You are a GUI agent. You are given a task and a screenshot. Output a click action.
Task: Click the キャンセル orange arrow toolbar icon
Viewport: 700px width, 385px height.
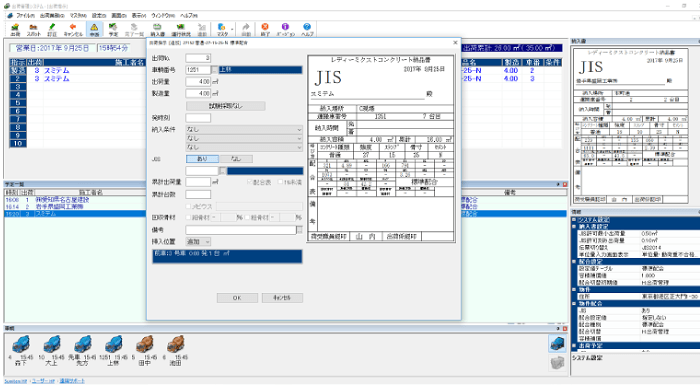coord(73,29)
